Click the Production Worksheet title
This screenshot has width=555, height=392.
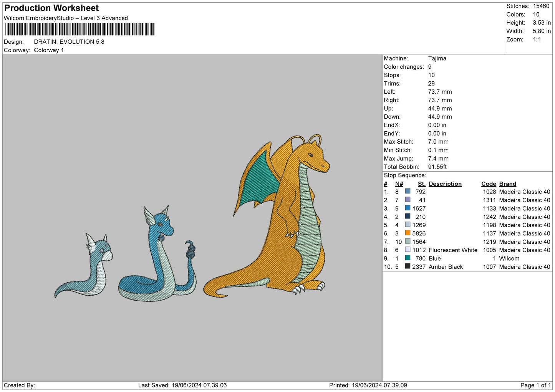click(51, 8)
